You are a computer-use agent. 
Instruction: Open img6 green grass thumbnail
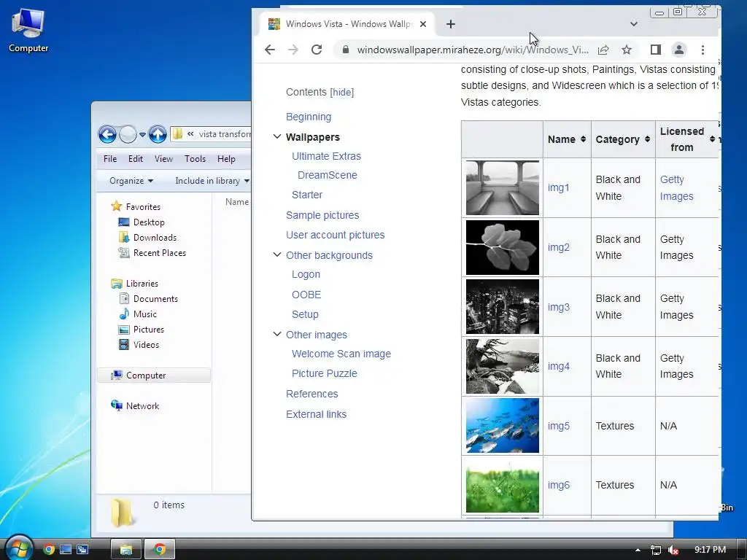[502, 485]
